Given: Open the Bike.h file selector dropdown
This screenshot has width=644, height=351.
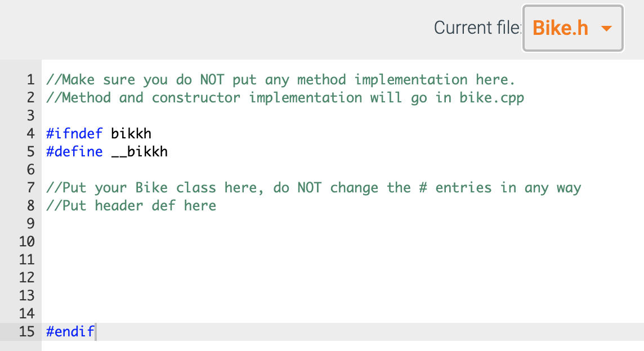Looking at the screenshot, I should point(572,28).
